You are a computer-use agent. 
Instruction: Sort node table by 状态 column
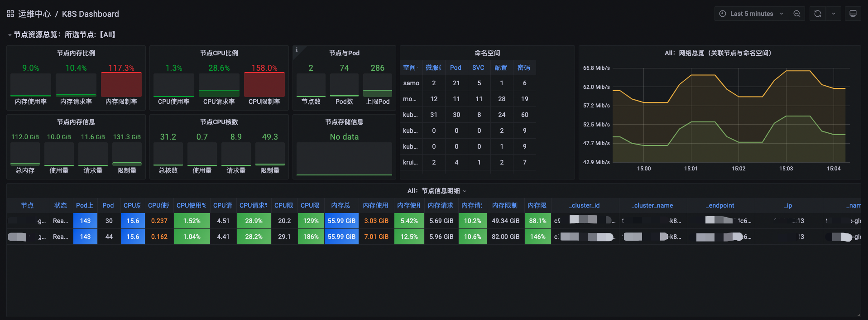[x=61, y=205]
